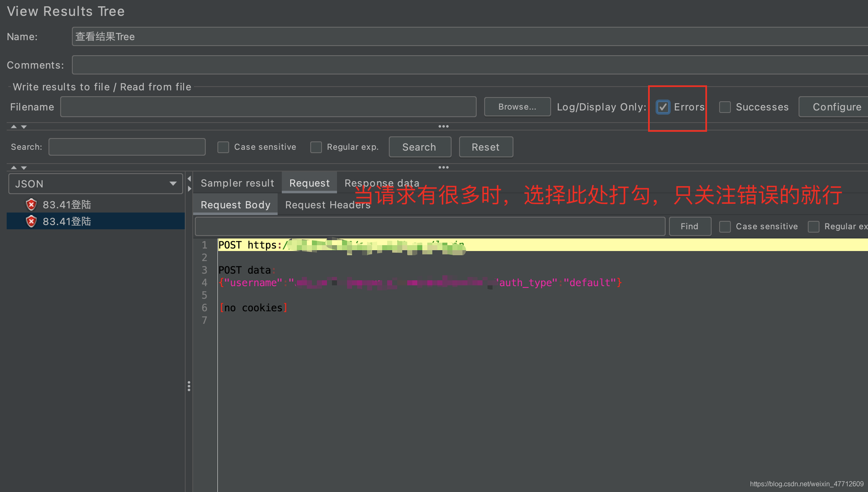Click the left collapse arrow beside the results list

(x=189, y=179)
